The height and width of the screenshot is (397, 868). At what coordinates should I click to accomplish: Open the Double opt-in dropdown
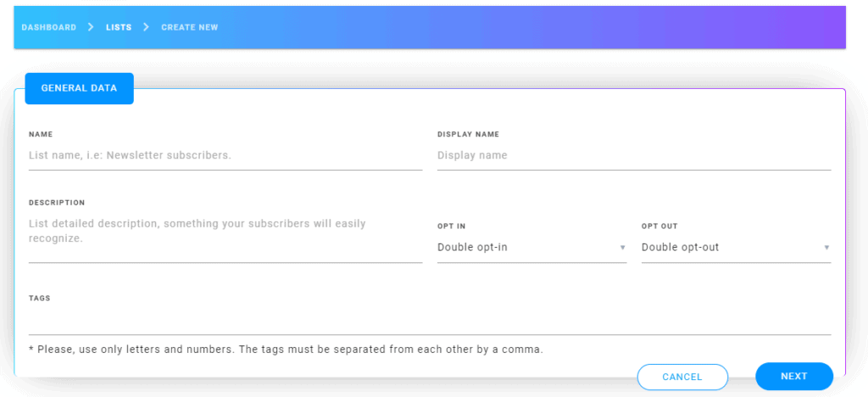pos(531,248)
